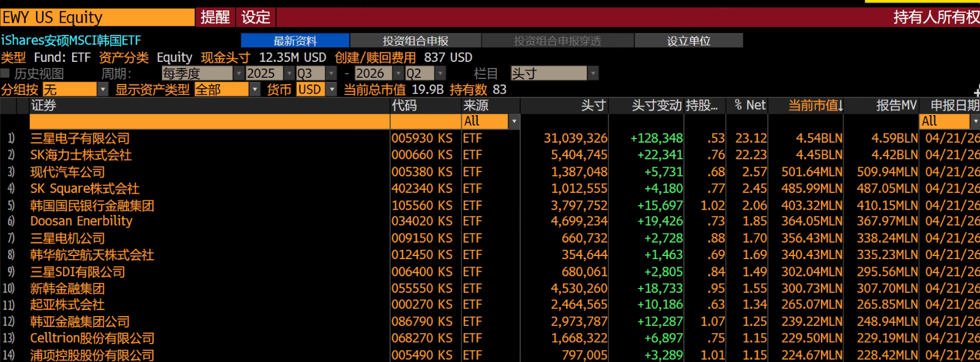Click the 持有人所有权 title text

pos(936,17)
